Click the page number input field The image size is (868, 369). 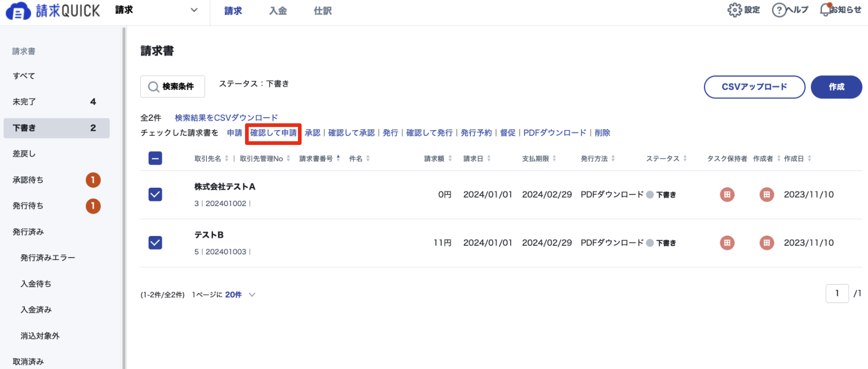pyautogui.click(x=837, y=294)
